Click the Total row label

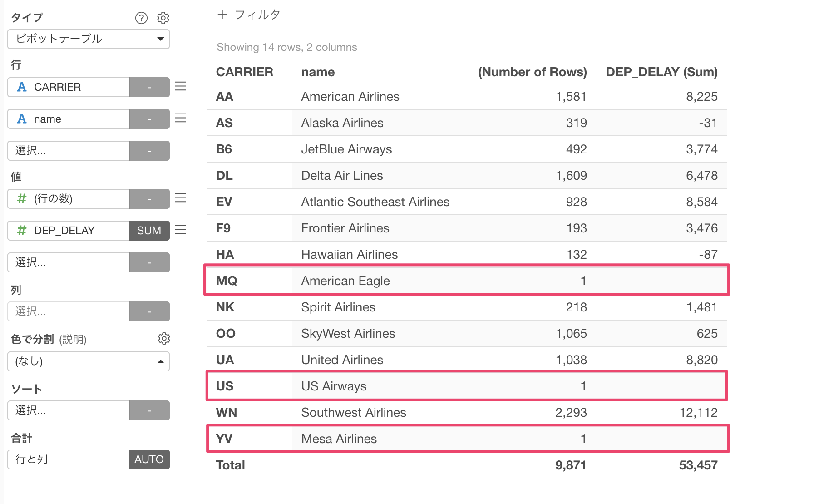[x=230, y=465]
